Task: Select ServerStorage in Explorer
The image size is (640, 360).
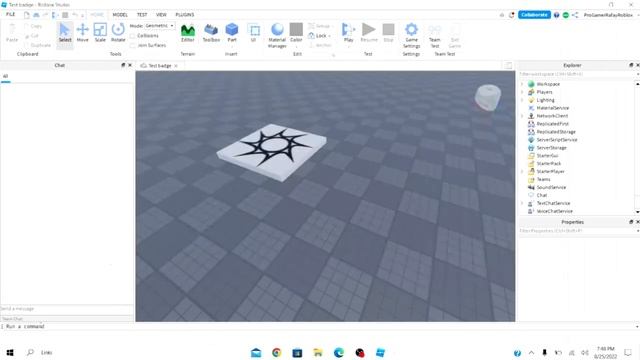Action: (551, 148)
